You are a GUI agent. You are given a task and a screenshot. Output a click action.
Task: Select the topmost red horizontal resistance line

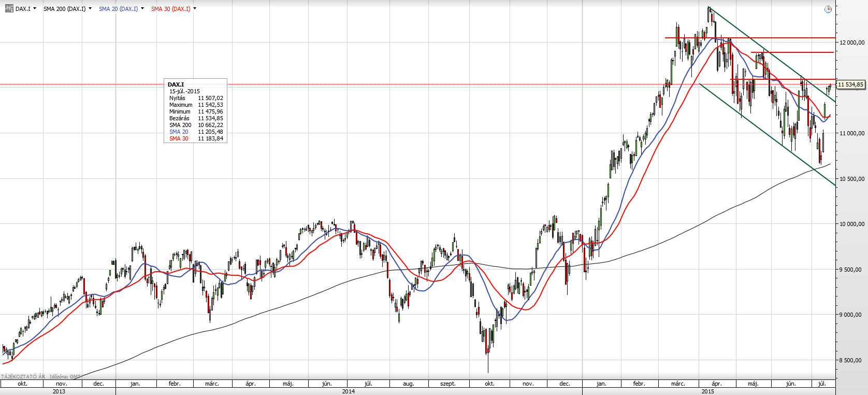pyautogui.click(x=750, y=38)
